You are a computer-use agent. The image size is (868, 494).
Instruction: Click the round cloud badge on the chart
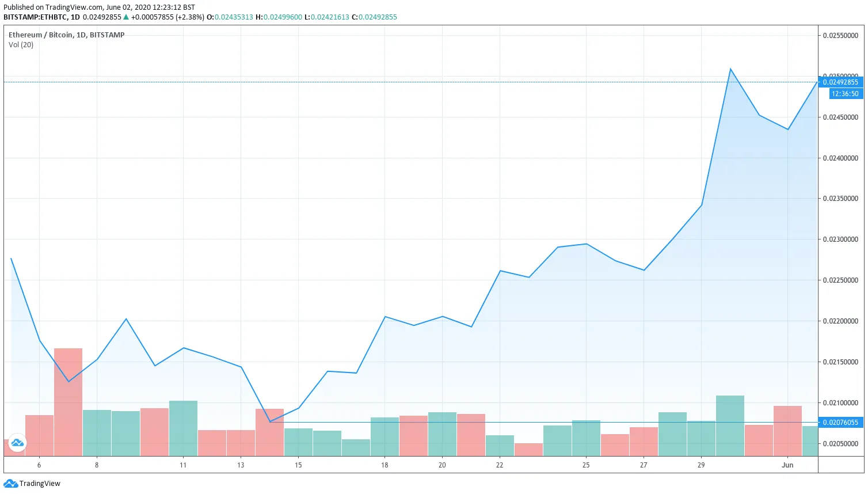17,443
